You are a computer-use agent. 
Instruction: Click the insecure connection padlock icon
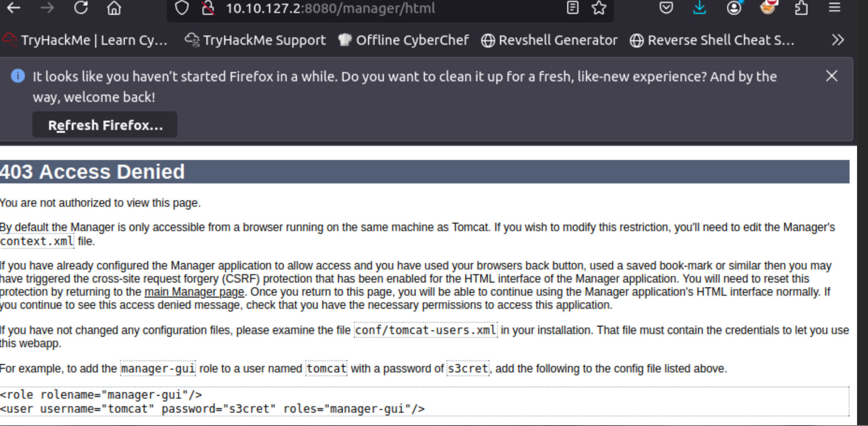click(208, 8)
